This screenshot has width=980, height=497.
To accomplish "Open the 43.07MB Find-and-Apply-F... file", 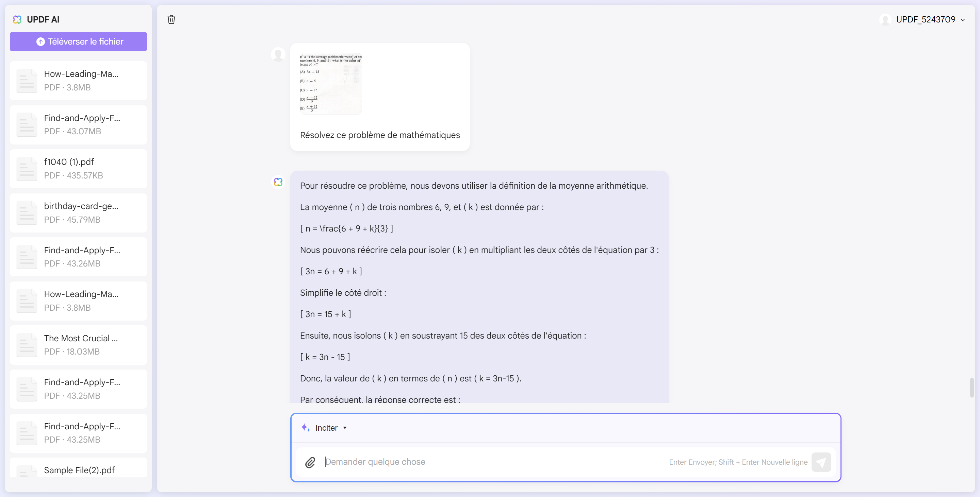I will [78, 125].
